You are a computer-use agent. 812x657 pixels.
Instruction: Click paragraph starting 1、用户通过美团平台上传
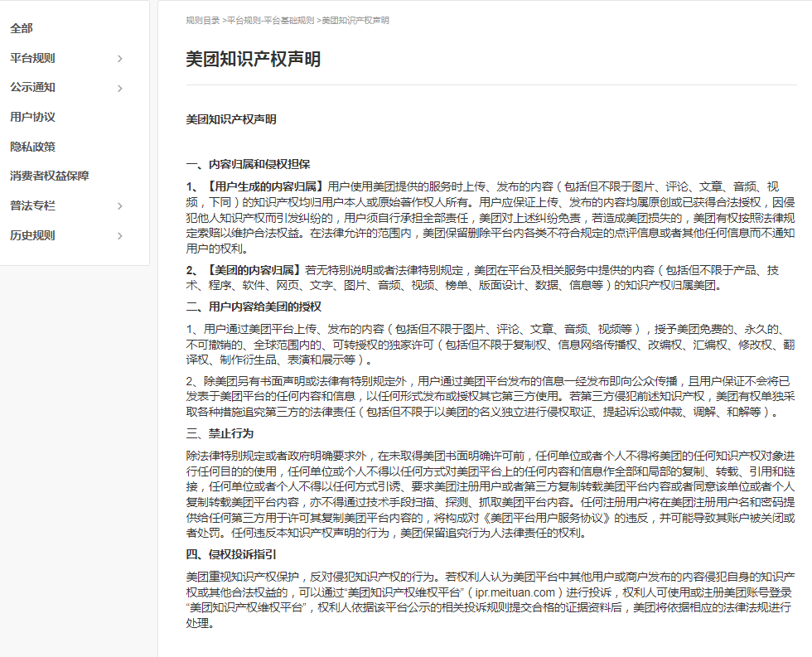click(491, 345)
